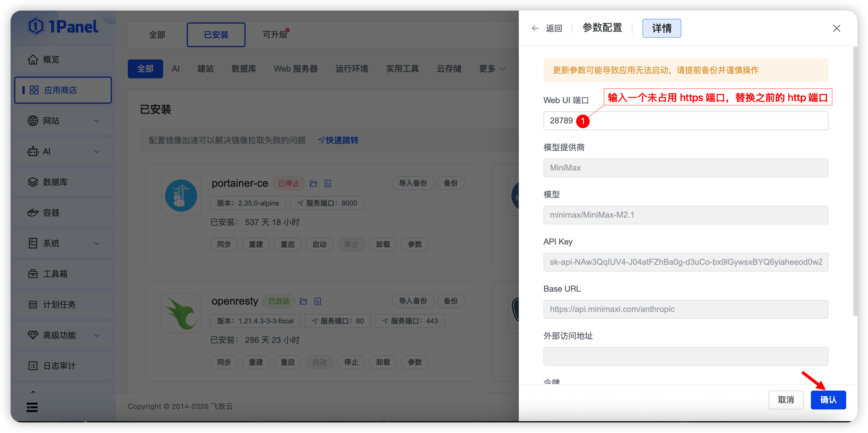The height and width of the screenshot is (433, 868).
Task: Open portainer-ce log document icon
Action: point(327,183)
